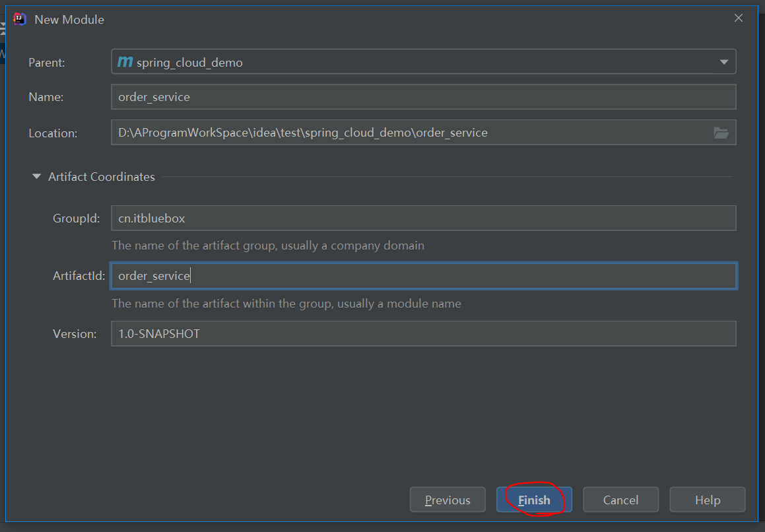
Task: Click the IntelliJ IDEA logo in title bar
Action: tap(20, 19)
